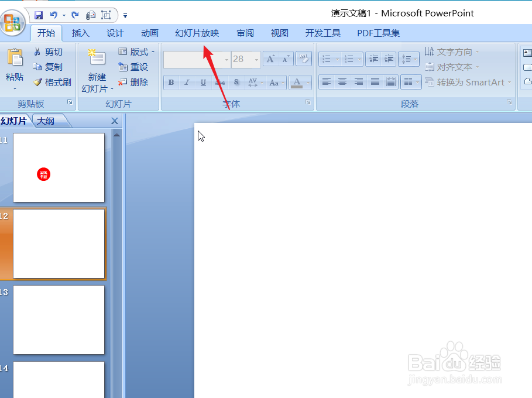532x398 pixels.
Task: Open the 动画 ribbon tab
Action: point(150,33)
